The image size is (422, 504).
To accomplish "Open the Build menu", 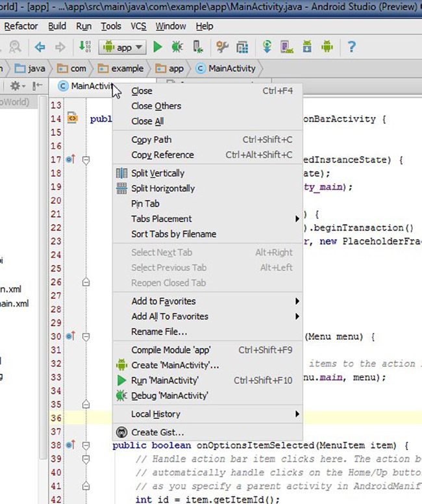I will (57, 26).
